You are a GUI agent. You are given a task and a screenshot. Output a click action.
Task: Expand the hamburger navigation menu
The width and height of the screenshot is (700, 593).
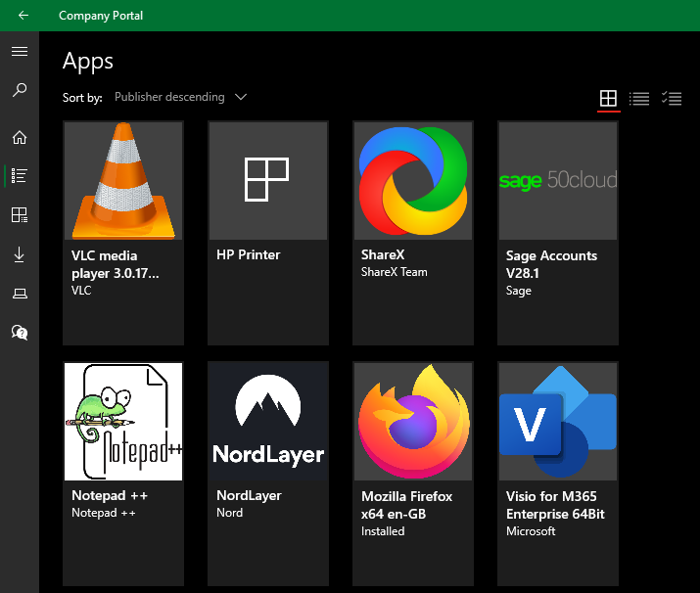pyautogui.click(x=20, y=51)
